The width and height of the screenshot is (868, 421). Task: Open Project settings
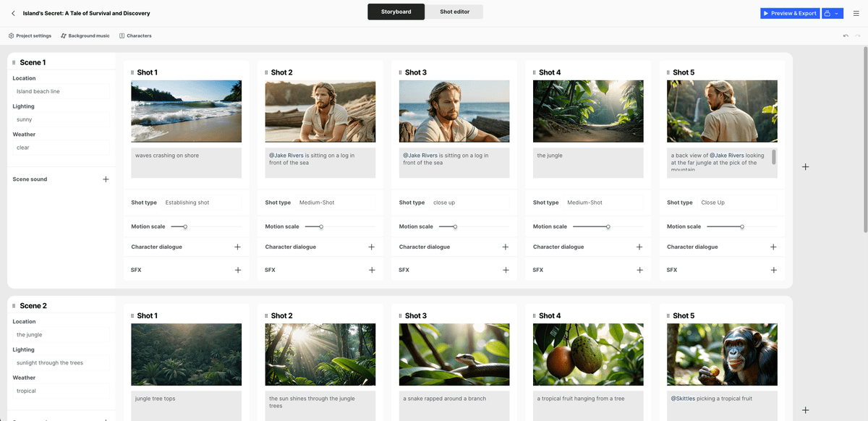30,35
